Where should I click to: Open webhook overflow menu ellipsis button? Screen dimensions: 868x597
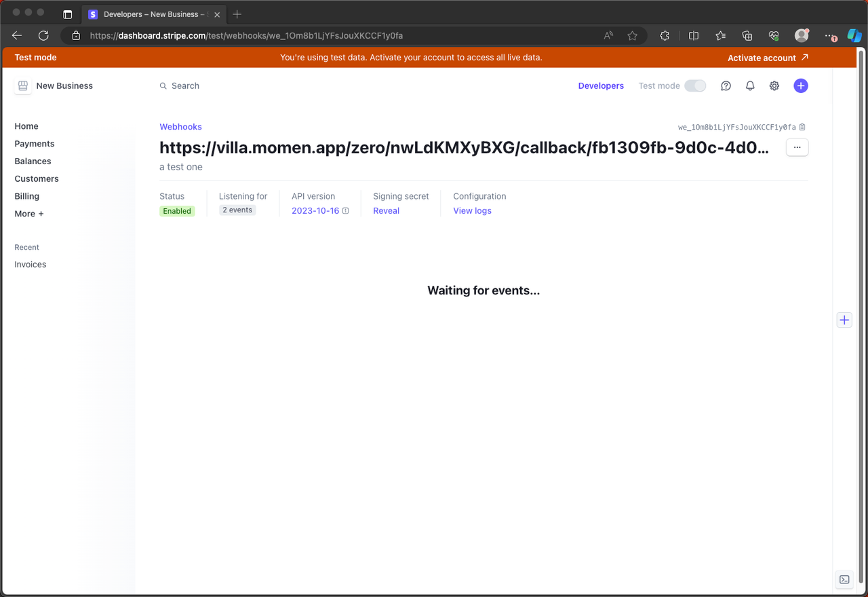click(x=797, y=147)
